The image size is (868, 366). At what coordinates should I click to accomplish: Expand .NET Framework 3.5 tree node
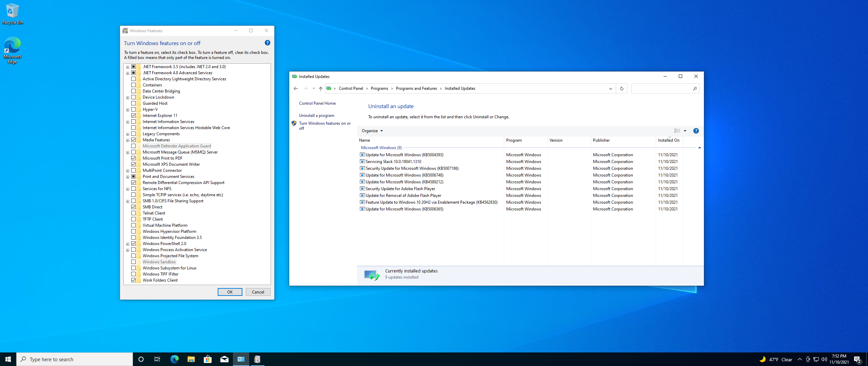pos(127,67)
